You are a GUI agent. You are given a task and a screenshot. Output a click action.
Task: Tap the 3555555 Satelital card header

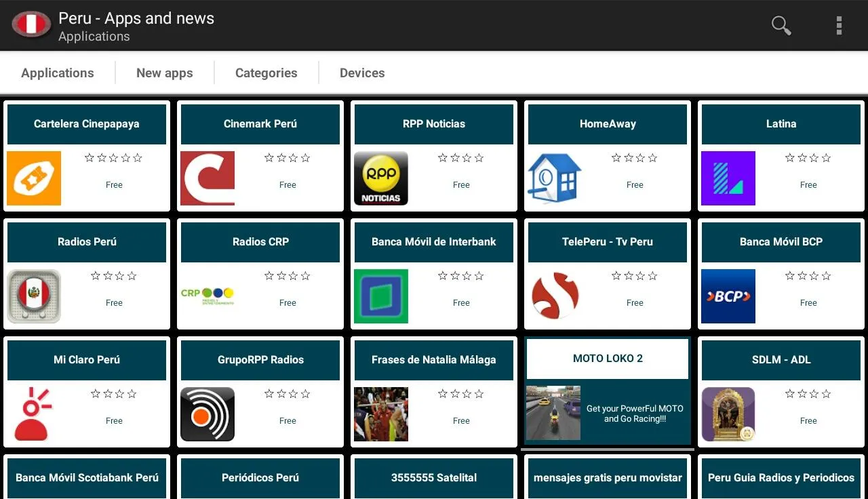coord(434,478)
